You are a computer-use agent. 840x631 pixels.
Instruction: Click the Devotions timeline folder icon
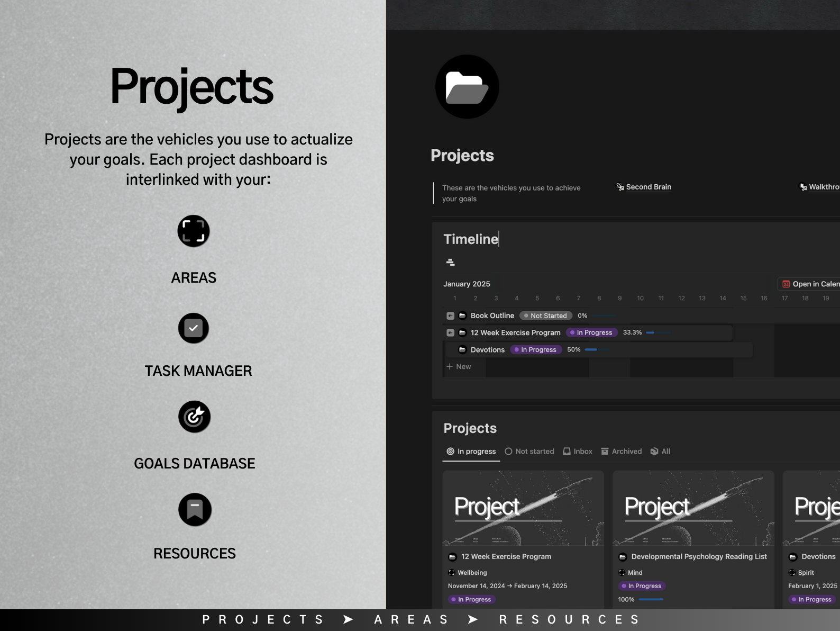click(462, 349)
